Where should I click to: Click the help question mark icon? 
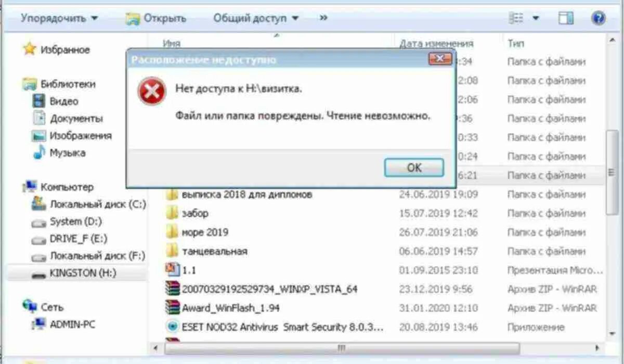click(x=599, y=19)
